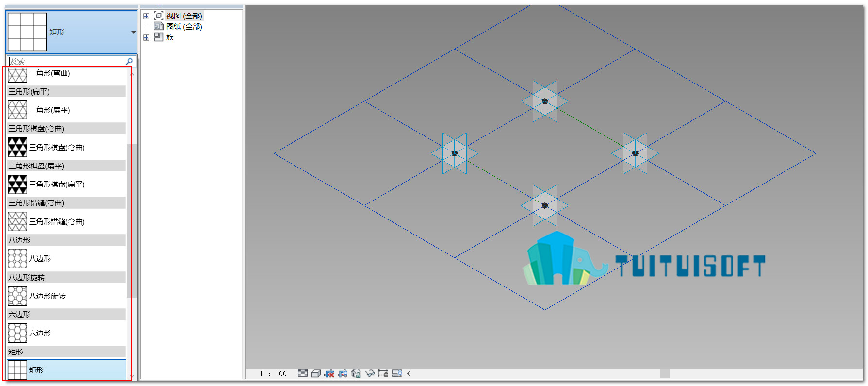This screenshot has height=386, width=868.
Task: Select the 八边形 octagon pattern thumbnail
Action: click(x=17, y=259)
